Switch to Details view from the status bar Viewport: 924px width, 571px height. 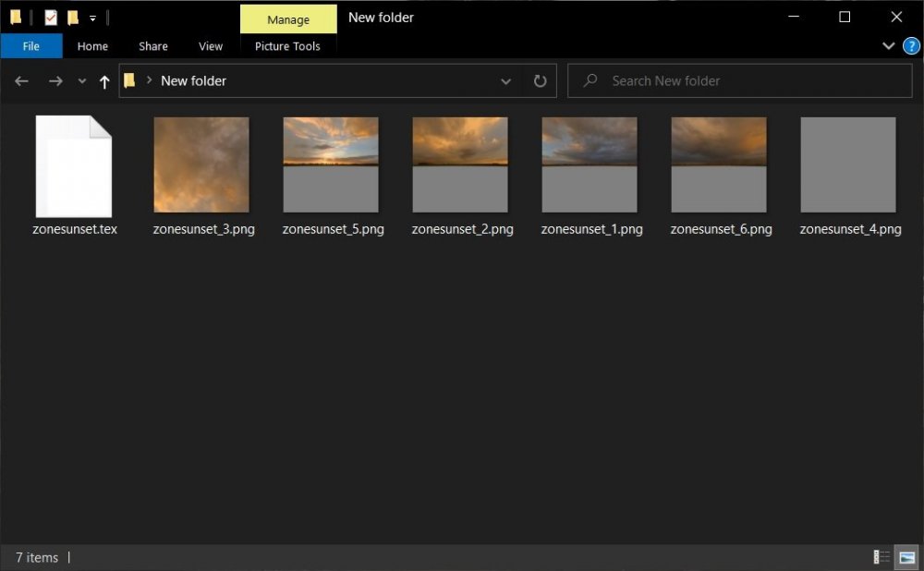[880, 557]
